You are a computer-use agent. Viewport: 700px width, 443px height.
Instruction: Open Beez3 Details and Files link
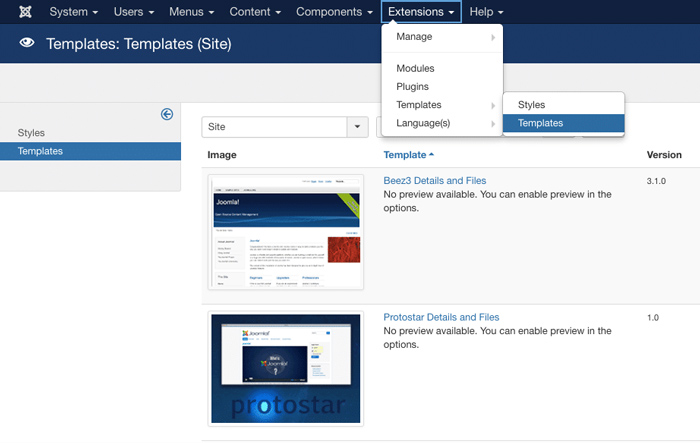pyautogui.click(x=434, y=180)
